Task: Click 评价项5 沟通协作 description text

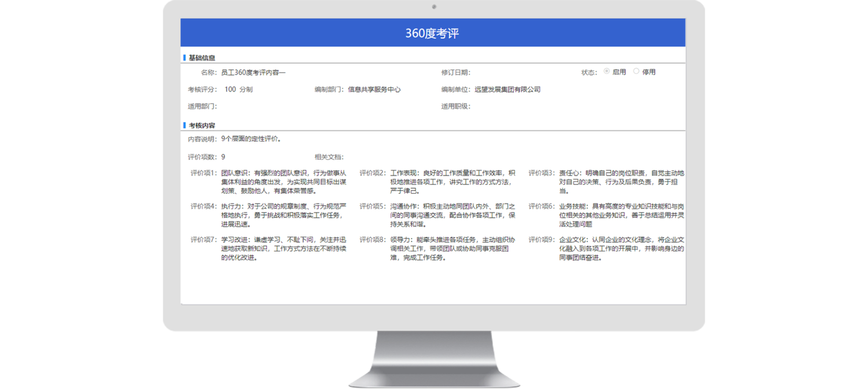Action: click(x=453, y=215)
